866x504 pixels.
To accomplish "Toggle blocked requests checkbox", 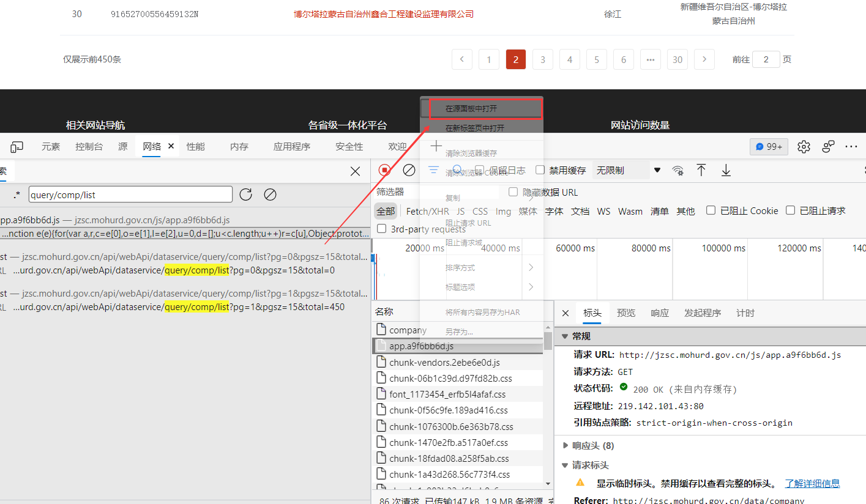I will (x=790, y=210).
